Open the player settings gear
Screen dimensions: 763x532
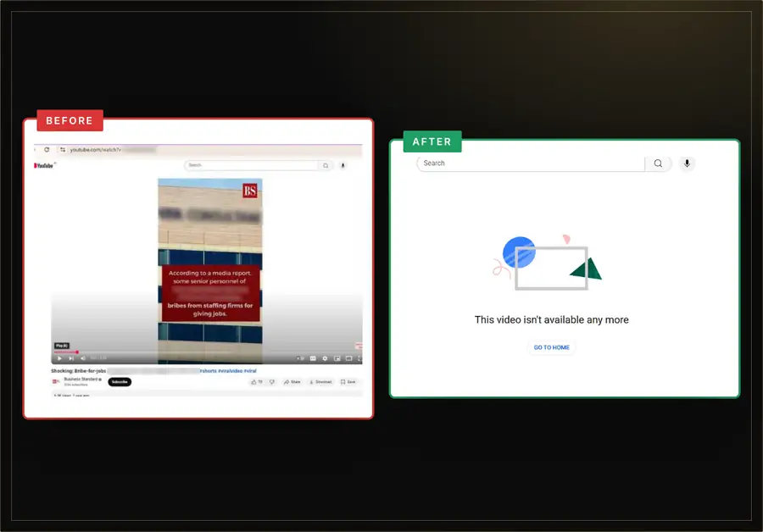325,358
